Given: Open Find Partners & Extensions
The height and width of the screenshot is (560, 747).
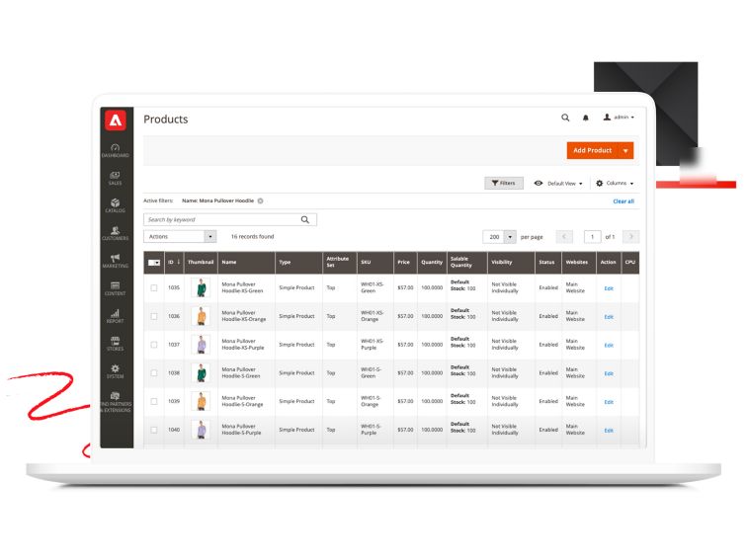Looking at the screenshot, I should (x=116, y=402).
